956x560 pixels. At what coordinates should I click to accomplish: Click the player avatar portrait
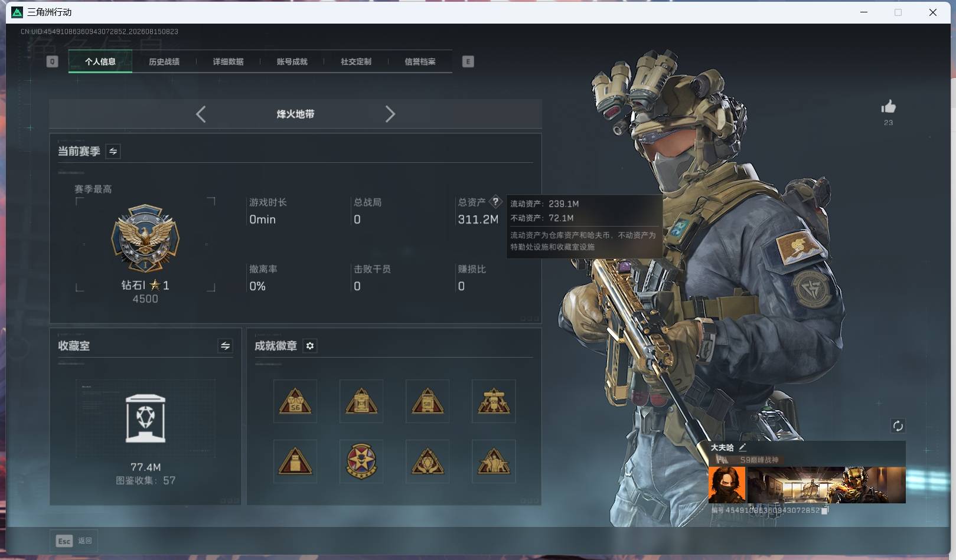coord(727,485)
